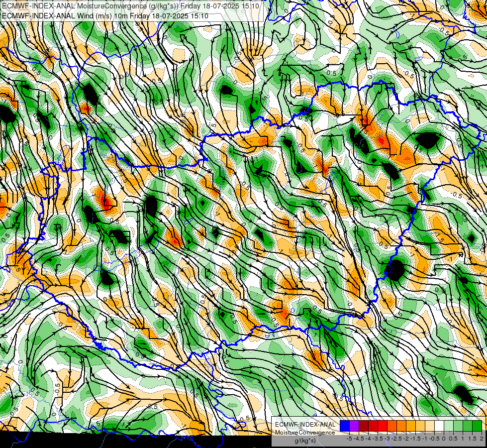This screenshot has width=487, height=448.
Task: Click the legend's ECMWF-INDEX-ANAL label
Action: tap(305, 425)
